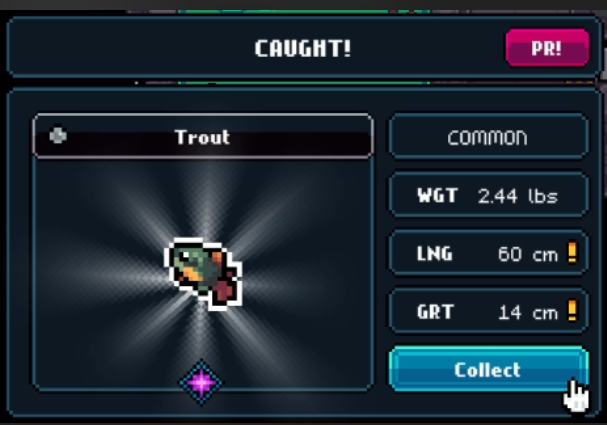Image resolution: width=607 pixels, height=425 pixels.
Task: Select the WGT weight stat row
Action: (x=489, y=195)
